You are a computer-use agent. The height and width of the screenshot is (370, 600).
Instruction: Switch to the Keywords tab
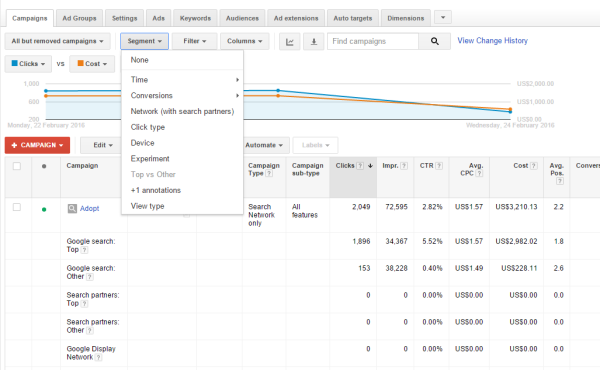[196, 18]
